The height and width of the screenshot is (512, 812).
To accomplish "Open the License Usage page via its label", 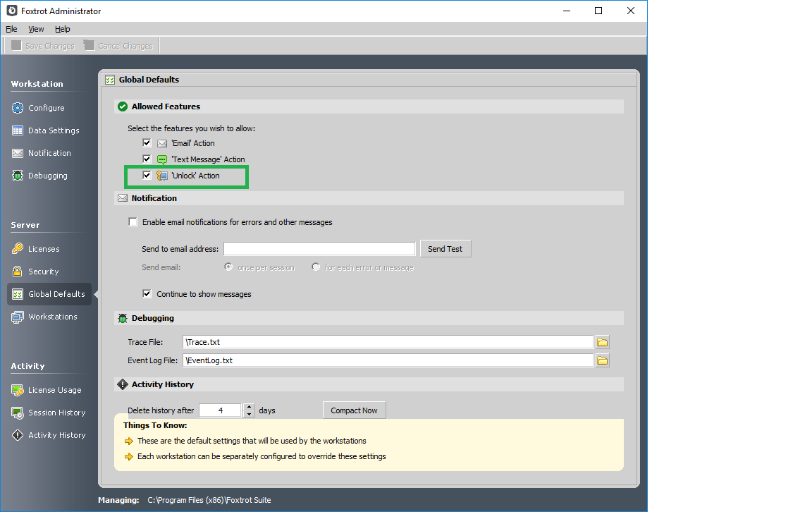I will 55,390.
